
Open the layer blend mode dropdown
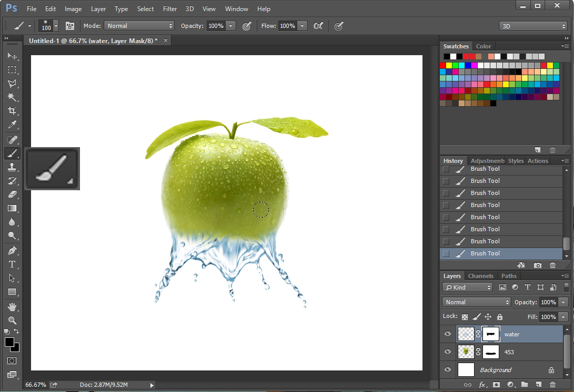476,302
